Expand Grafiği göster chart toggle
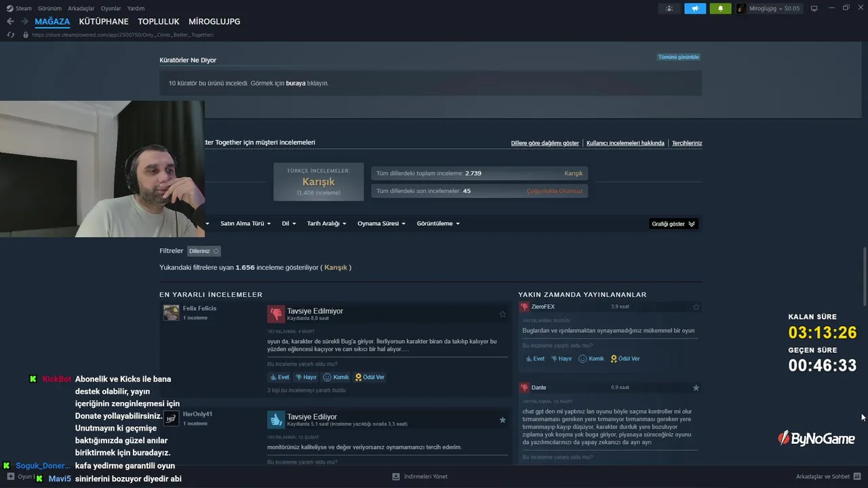868x488 pixels. [x=673, y=224]
